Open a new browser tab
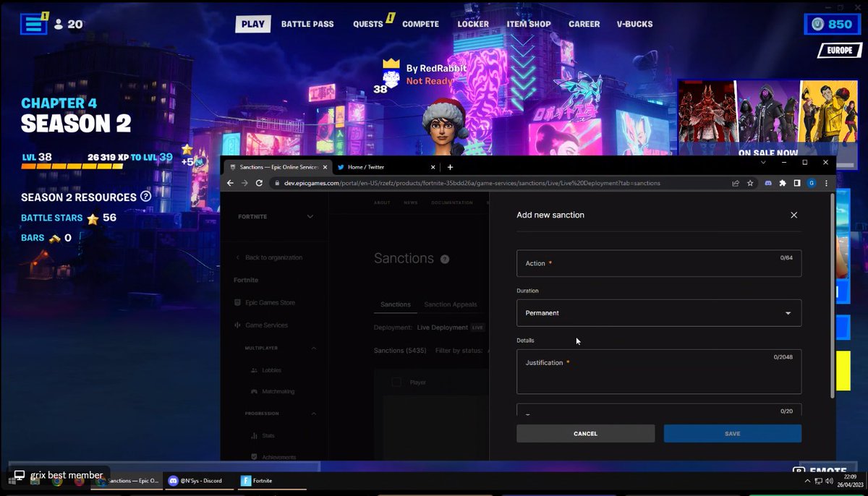The height and width of the screenshot is (496, 868). coord(450,166)
